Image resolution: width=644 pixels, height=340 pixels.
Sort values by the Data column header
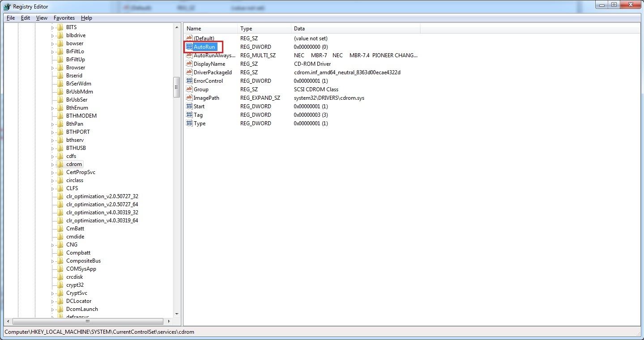(x=356, y=29)
